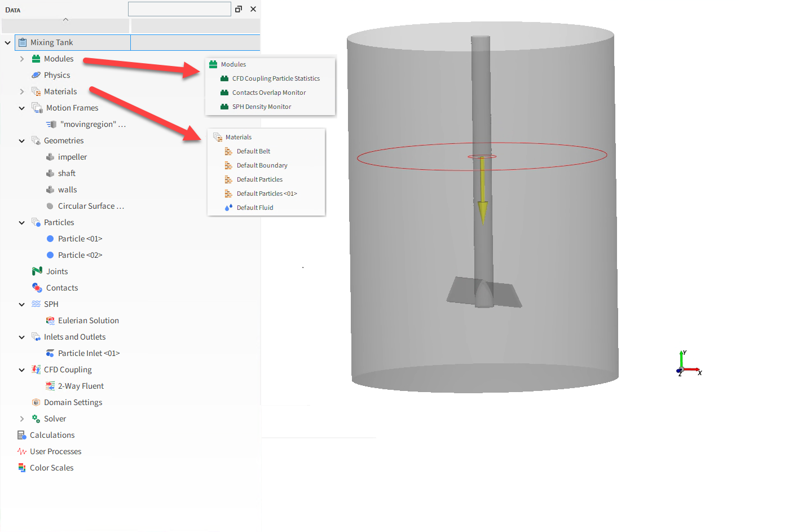
Task: Click the Particle <01> blue dot icon
Action: click(x=50, y=239)
